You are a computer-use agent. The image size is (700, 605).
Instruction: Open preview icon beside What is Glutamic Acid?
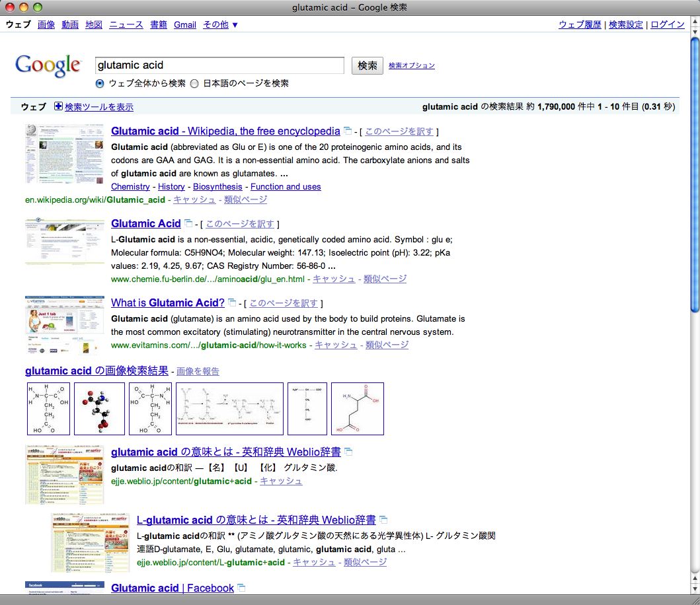point(232,302)
